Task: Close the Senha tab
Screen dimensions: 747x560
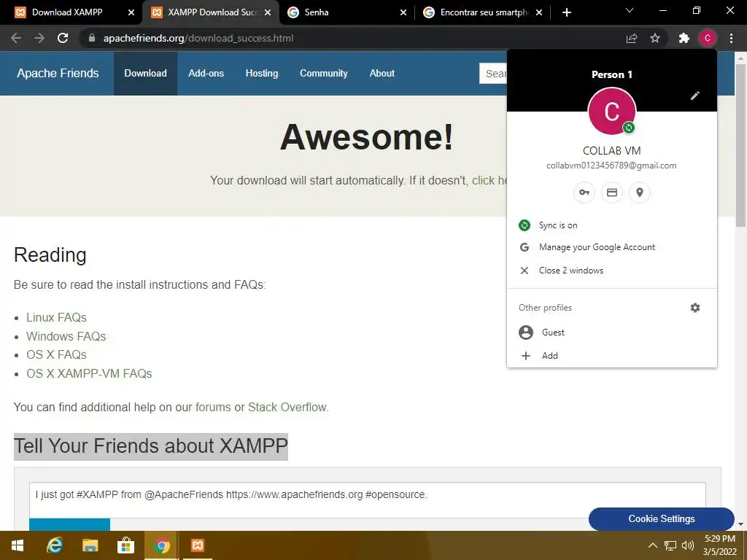Action: pyautogui.click(x=403, y=12)
